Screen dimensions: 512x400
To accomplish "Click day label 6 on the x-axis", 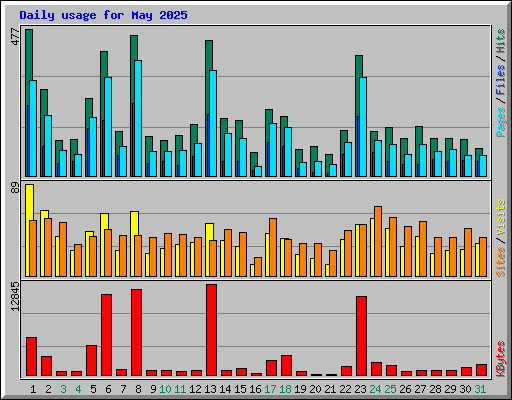I will 108,389.
